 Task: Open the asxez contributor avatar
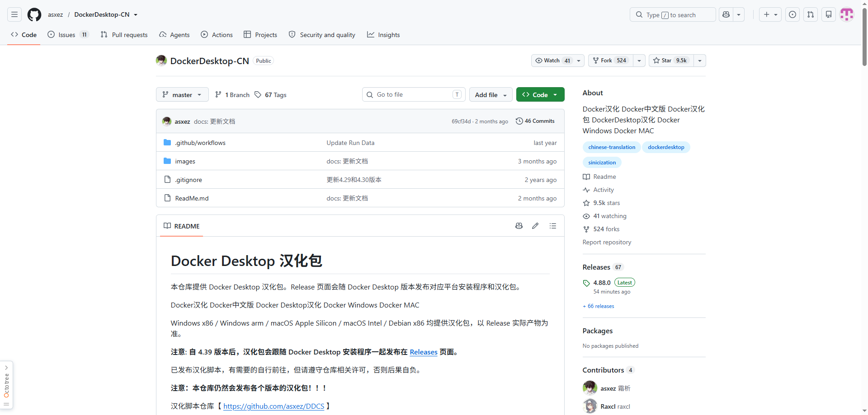tap(590, 388)
